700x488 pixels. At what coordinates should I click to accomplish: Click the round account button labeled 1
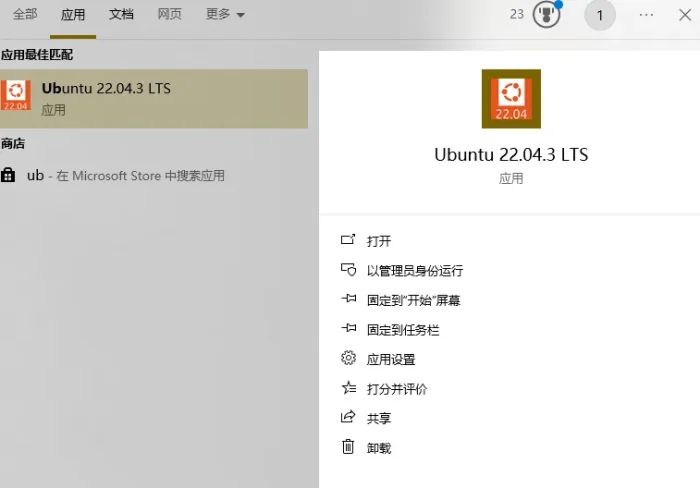[600, 15]
